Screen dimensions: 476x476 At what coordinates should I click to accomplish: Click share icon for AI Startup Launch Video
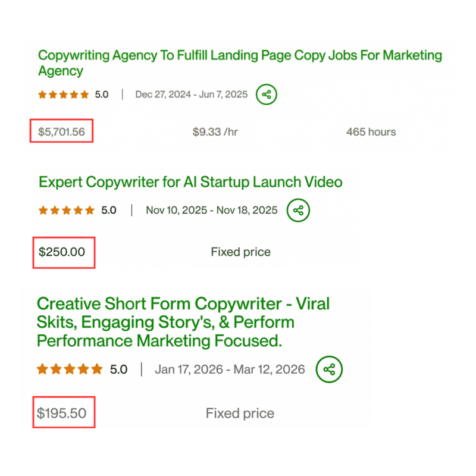click(x=298, y=210)
